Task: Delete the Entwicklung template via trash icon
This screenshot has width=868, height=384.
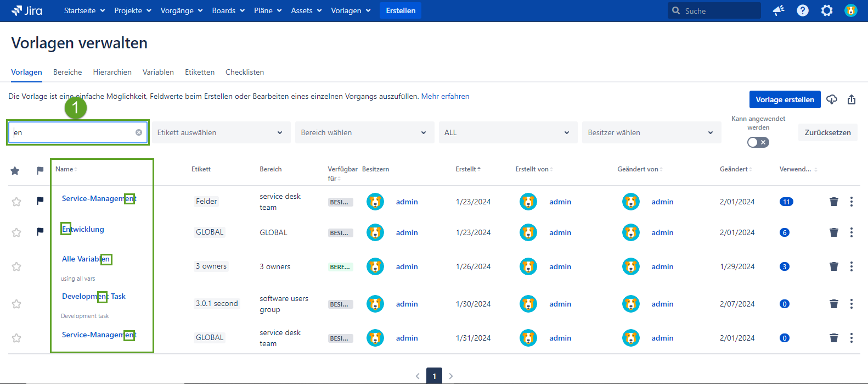Action: coord(834,232)
